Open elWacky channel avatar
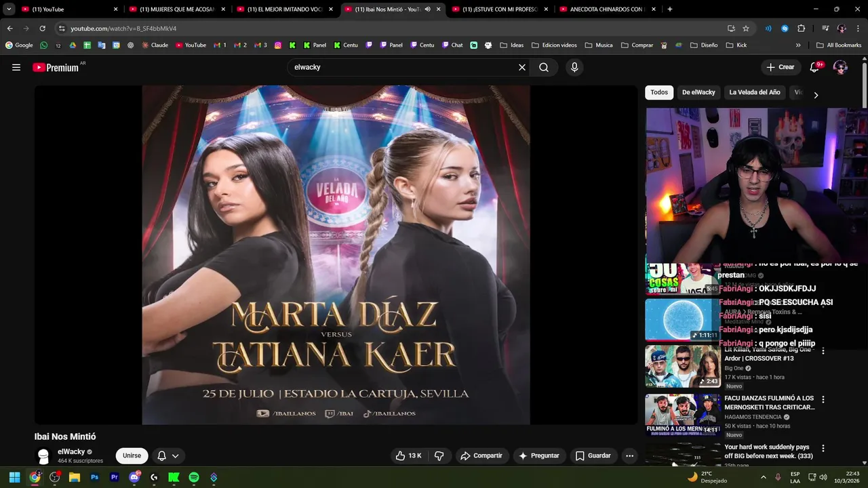Viewport: 868px width, 488px height. [43, 456]
